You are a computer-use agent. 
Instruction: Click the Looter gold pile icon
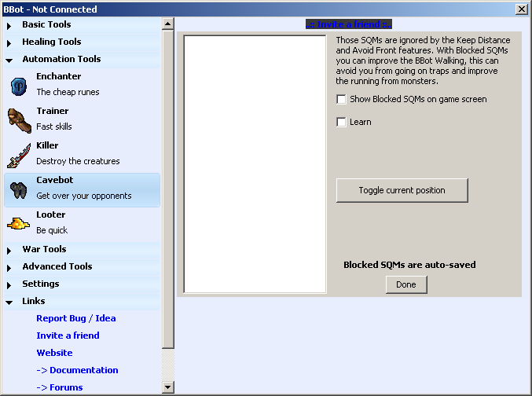[19, 224]
